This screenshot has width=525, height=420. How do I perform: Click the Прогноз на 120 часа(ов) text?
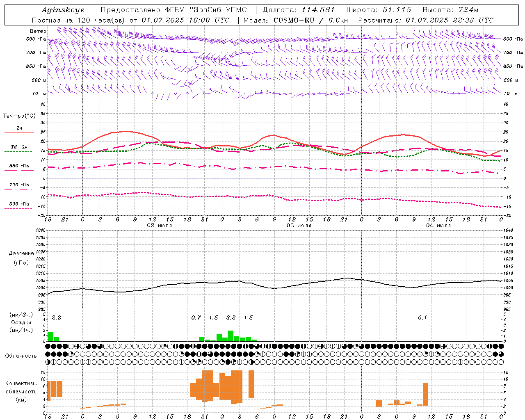(79, 20)
